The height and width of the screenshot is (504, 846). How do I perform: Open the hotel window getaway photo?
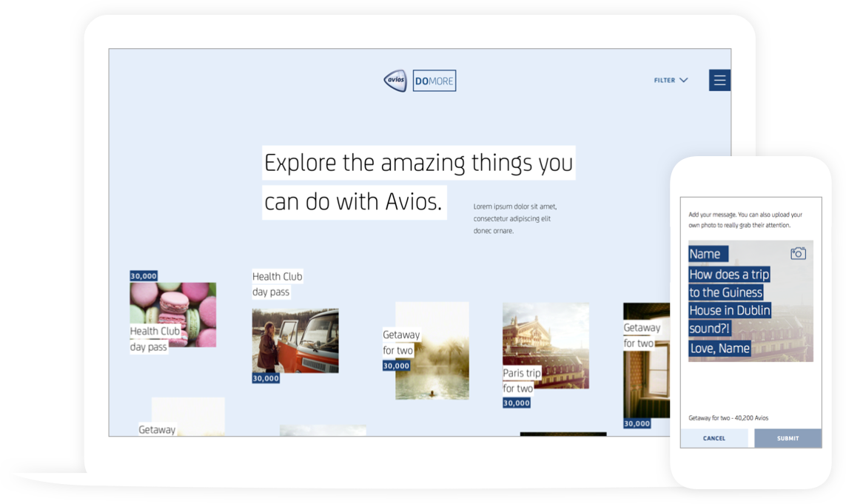click(x=646, y=360)
